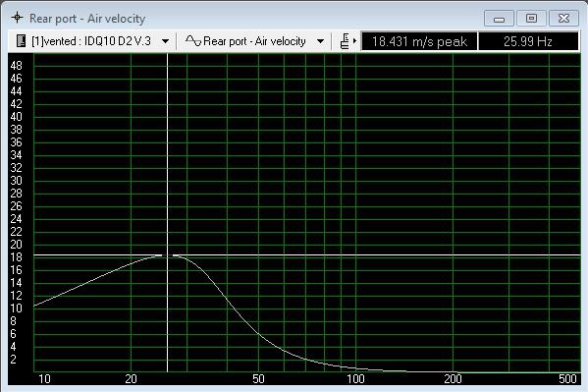Click the 18.431 m/s peak readout
Viewport: 588px width, 392px height.
419,41
